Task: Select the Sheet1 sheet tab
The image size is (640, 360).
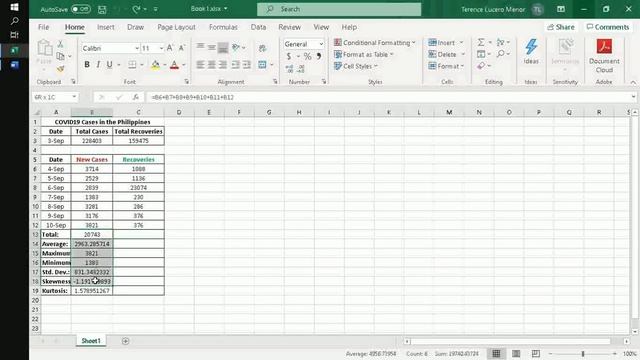Action: (91, 341)
